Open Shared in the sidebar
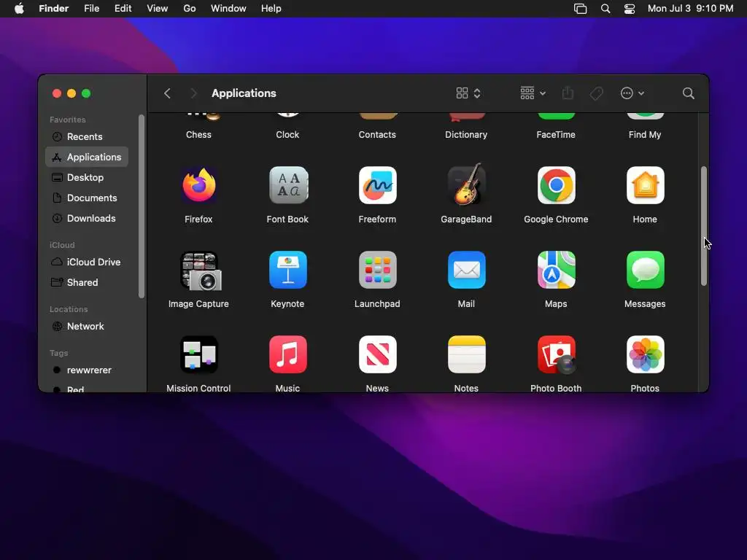This screenshot has height=560, width=747. [x=87, y=283]
